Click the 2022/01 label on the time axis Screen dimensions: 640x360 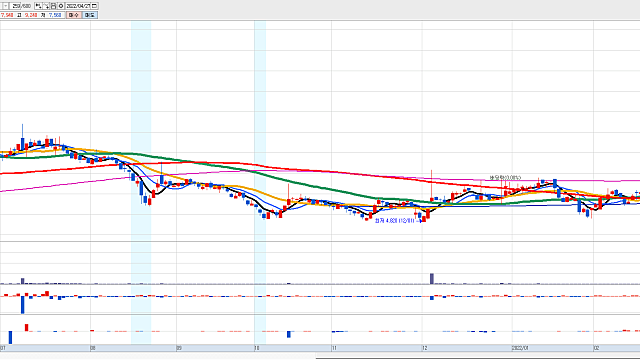click(x=520, y=348)
